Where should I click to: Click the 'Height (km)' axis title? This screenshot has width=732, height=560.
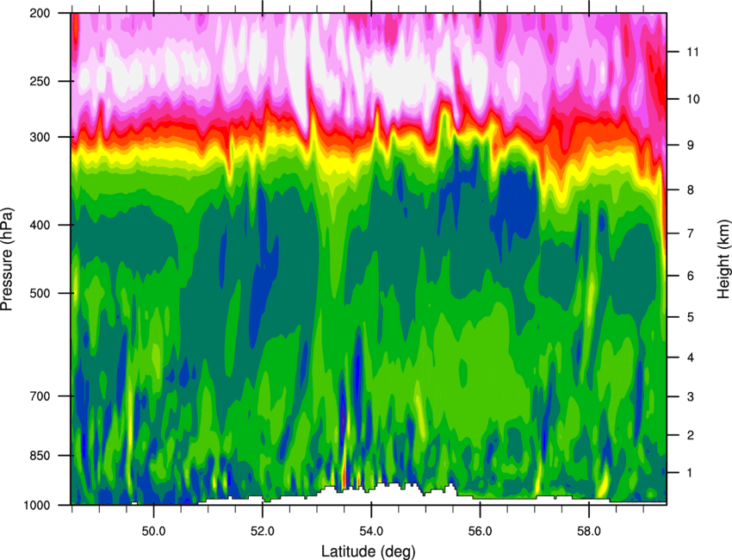[724, 259]
